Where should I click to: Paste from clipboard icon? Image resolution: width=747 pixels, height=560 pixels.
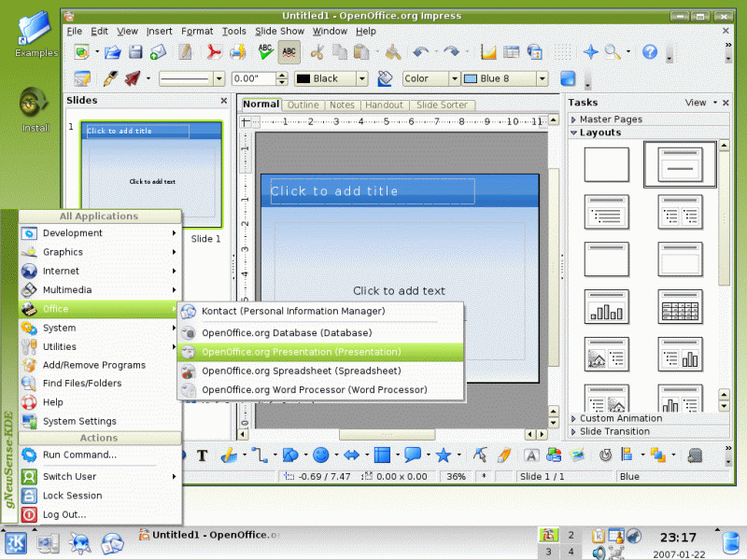click(x=361, y=52)
